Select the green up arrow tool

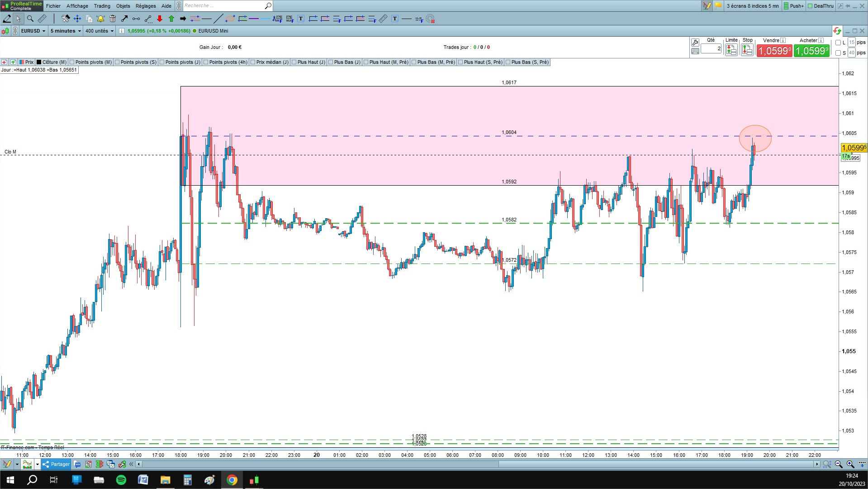pos(171,19)
